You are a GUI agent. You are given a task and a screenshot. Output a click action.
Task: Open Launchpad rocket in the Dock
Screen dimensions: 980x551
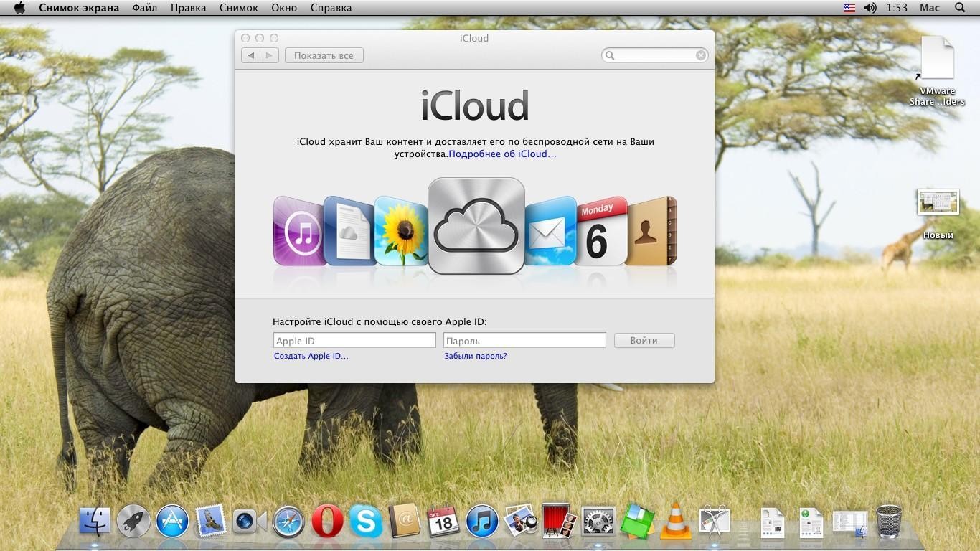[x=133, y=522]
